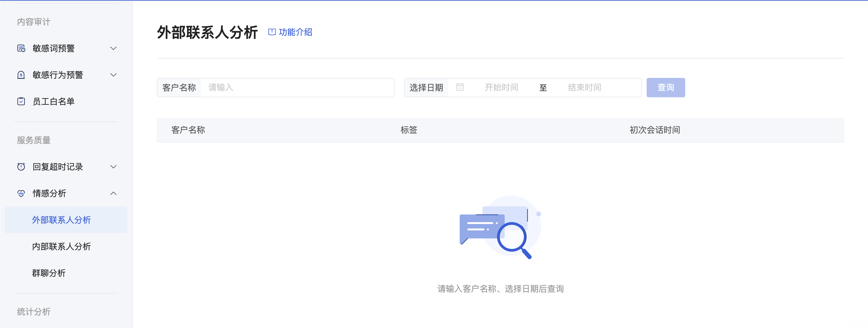Screen dimensions: 868x328
Task: Click the 外部联系人分析 page title
Action: click(207, 32)
